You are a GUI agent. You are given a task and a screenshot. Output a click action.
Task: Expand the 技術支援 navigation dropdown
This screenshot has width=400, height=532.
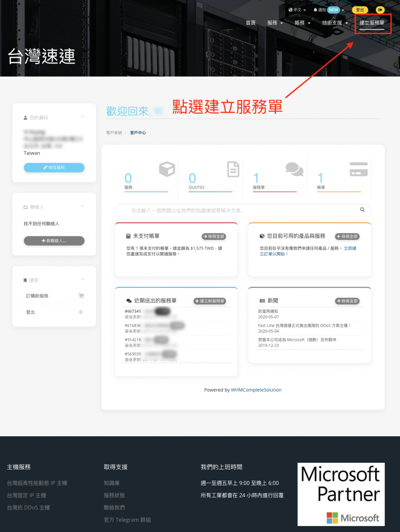coord(335,23)
